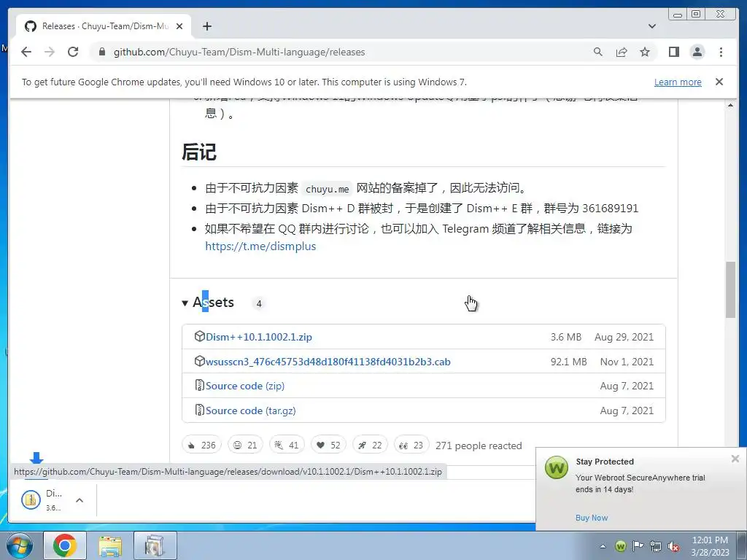Open Action Center flag icon
The height and width of the screenshot is (560, 747).
point(638,546)
